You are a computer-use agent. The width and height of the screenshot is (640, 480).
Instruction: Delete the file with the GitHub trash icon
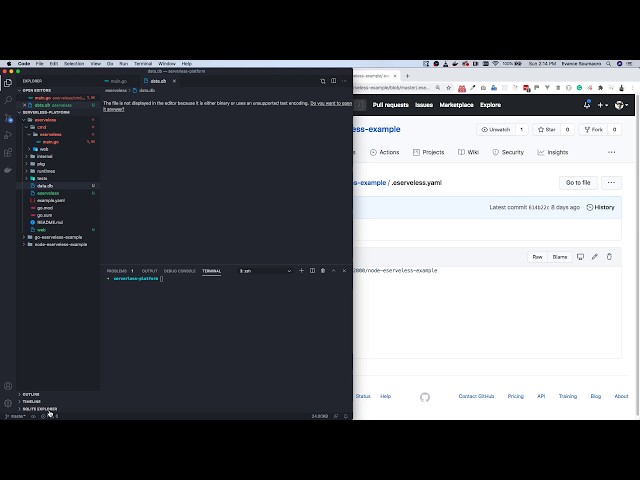pos(609,257)
